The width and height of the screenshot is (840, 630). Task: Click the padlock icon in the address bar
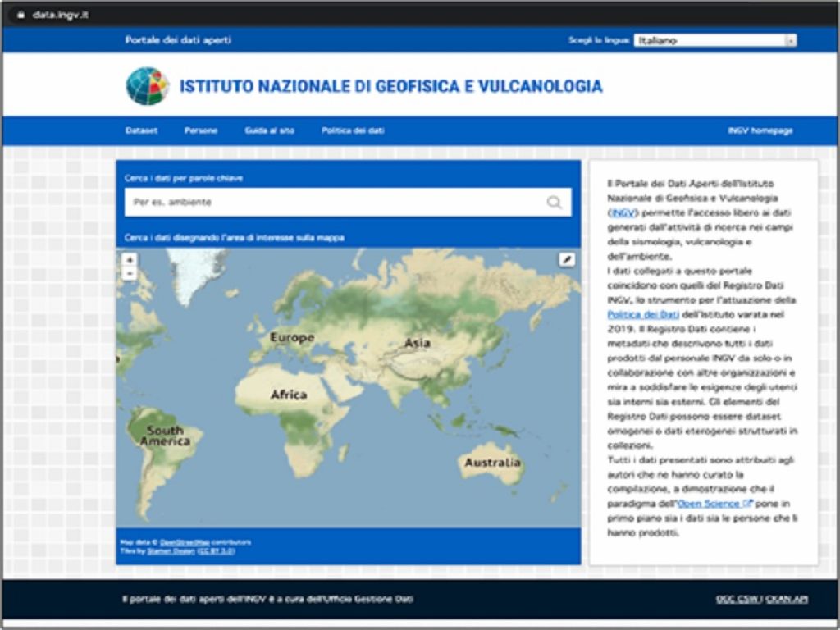tap(20, 14)
